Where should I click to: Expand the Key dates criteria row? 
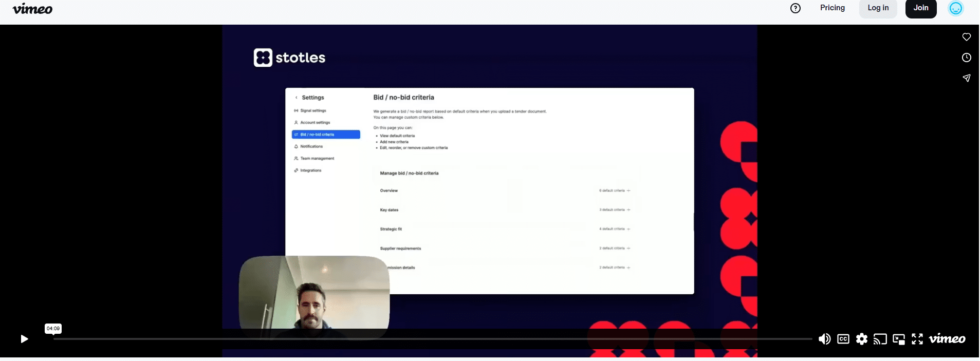coord(628,210)
